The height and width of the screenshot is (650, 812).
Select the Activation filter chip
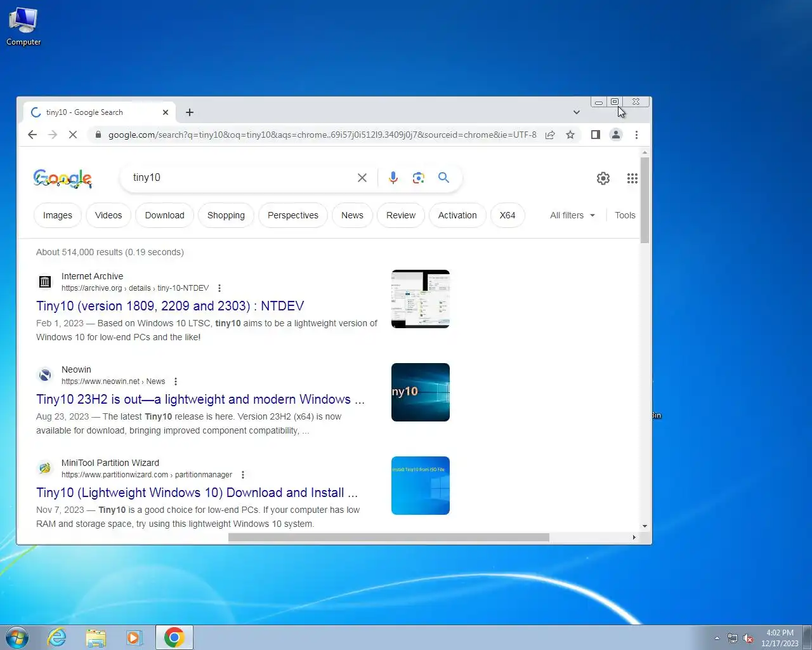[457, 215]
